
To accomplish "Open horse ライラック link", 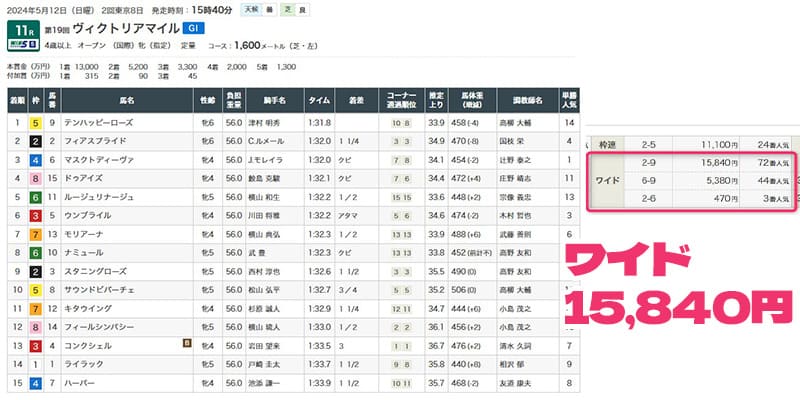I will [84, 364].
